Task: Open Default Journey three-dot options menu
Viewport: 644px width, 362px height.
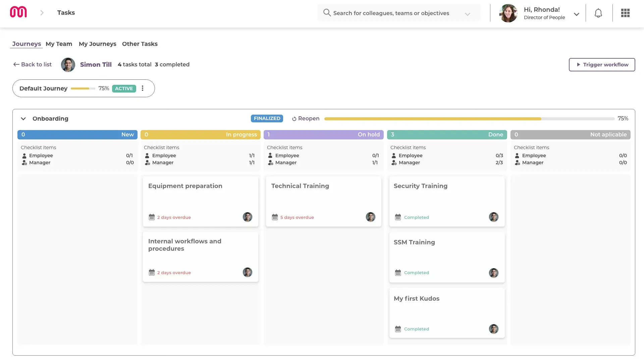Action: [143, 88]
